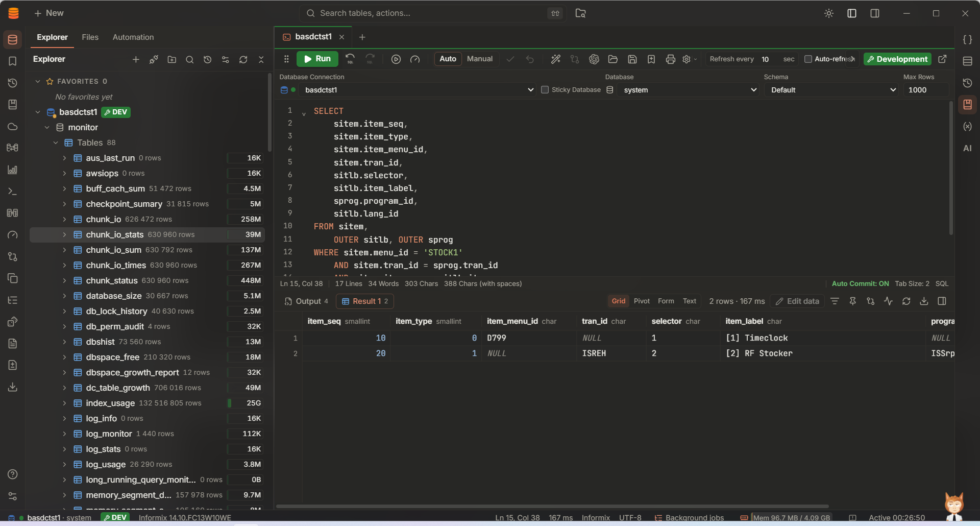980x526 pixels.
Task: Click the horizontal scrollbar under results grid
Action: 552,507
